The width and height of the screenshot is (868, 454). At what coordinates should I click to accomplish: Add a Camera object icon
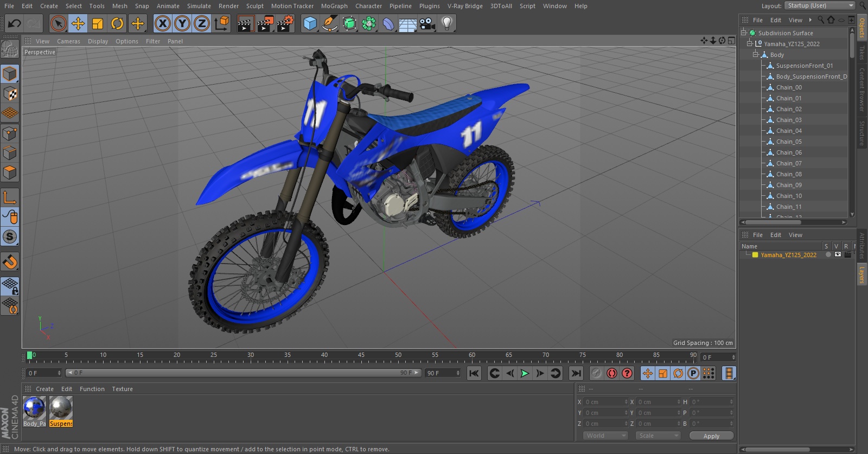(x=427, y=23)
